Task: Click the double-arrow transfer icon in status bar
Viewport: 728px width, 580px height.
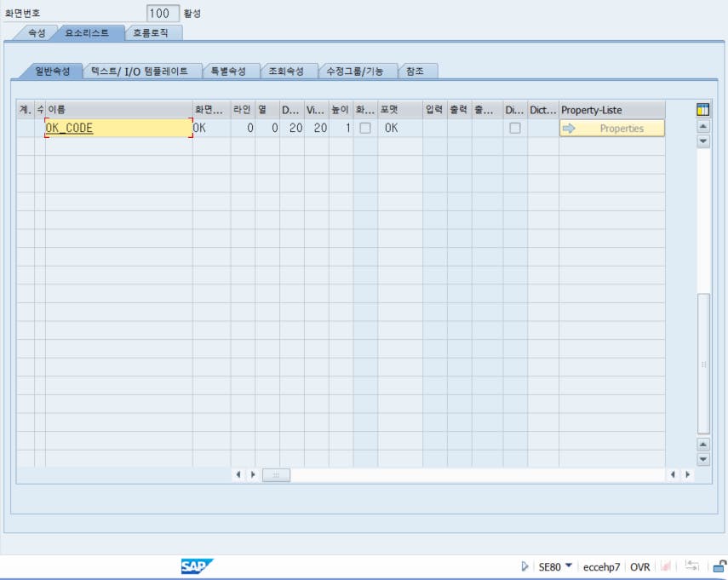Action: point(691,566)
